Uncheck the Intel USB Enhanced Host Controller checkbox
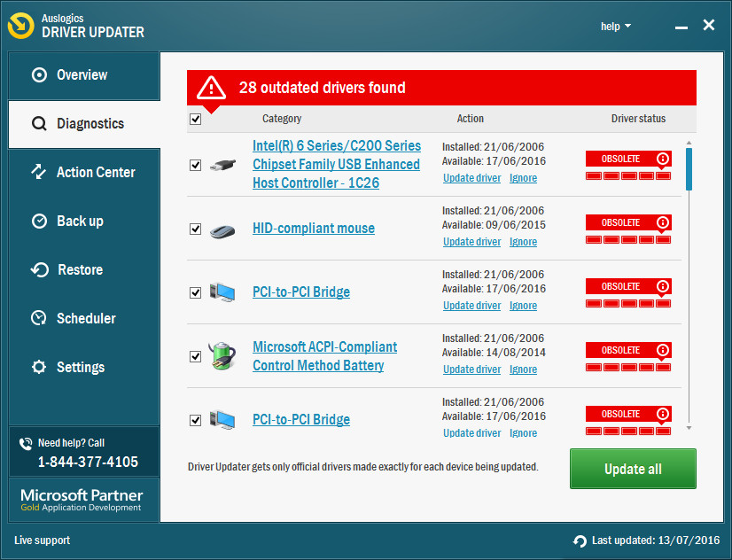 click(x=196, y=165)
